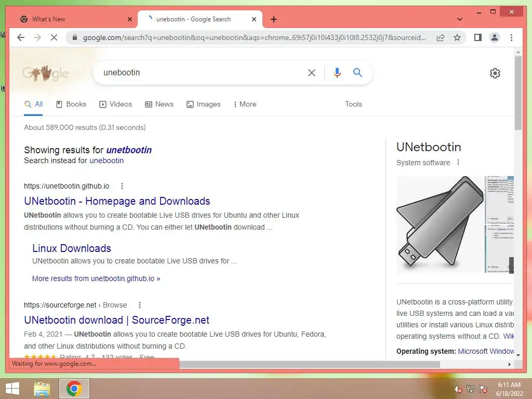Switch to Images results

pyautogui.click(x=204, y=104)
